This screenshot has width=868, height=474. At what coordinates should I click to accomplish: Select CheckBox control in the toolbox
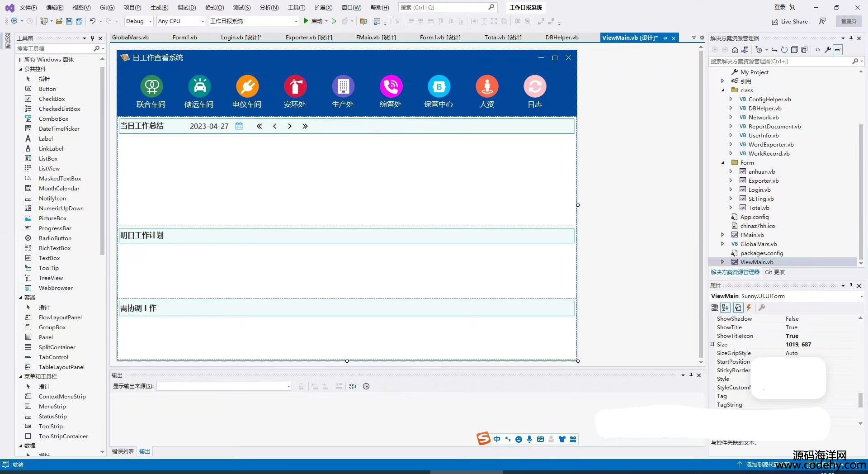click(x=52, y=99)
